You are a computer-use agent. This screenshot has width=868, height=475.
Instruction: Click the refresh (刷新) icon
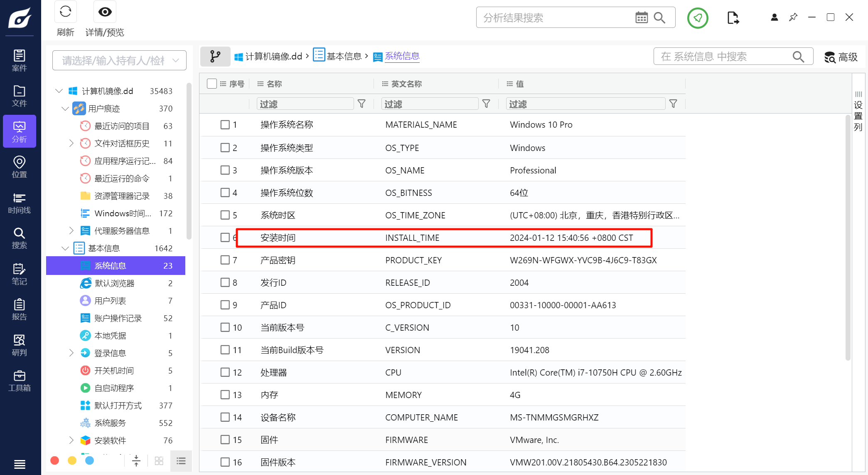[65, 12]
